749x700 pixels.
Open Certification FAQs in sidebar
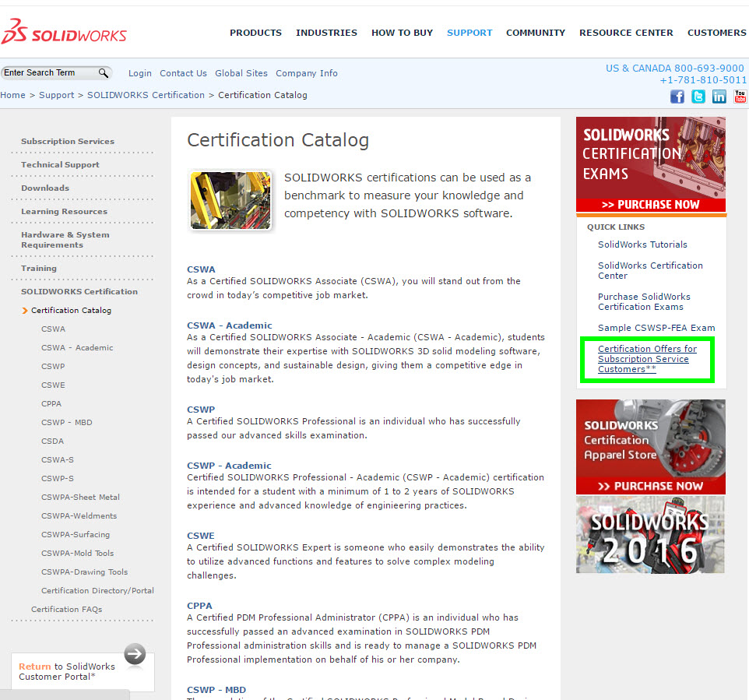tap(67, 609)
